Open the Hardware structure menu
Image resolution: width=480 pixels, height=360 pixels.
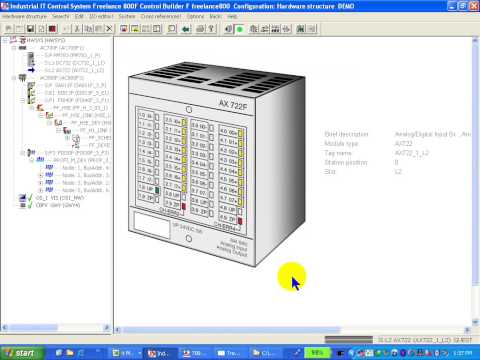coord(24,16)
